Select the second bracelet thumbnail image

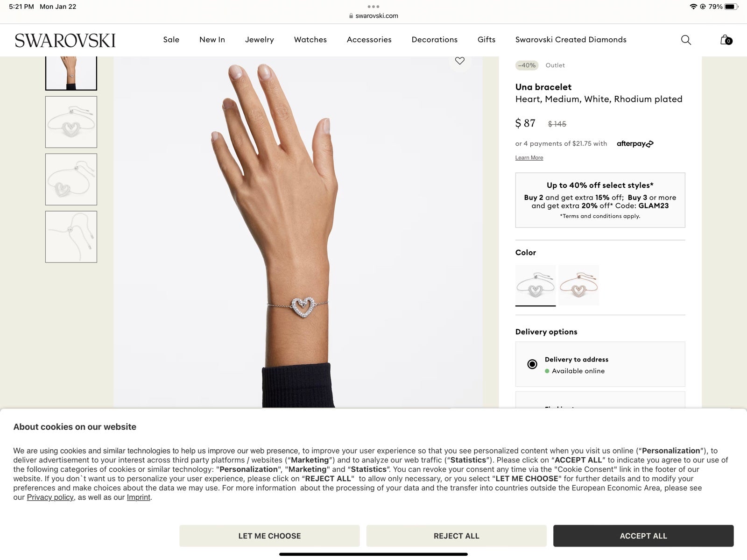[71, 122]
